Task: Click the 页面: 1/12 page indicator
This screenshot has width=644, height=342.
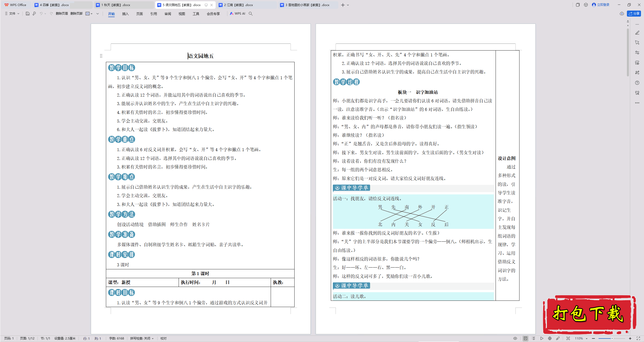Action: [x=27, y=338]
